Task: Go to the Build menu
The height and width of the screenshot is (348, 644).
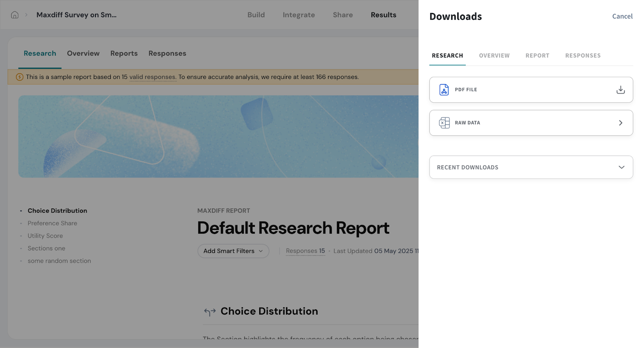Action: [x=256, y=15]
